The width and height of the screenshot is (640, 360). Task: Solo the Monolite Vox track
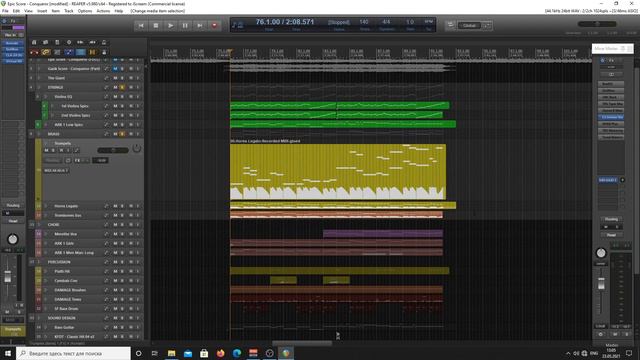click(x=122, y=234)
